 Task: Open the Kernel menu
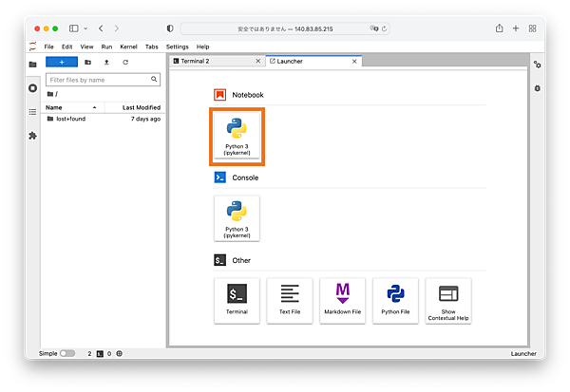point(128,47)
